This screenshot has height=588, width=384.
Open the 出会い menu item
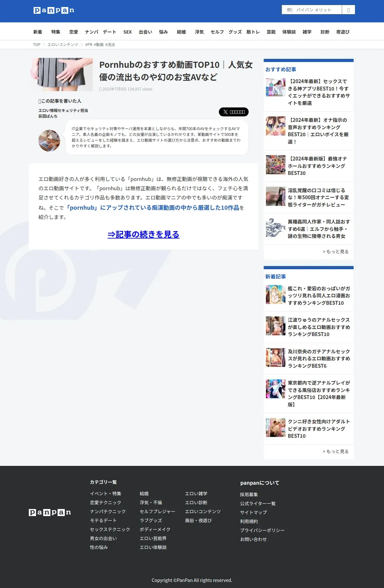(x=145, y=32)
